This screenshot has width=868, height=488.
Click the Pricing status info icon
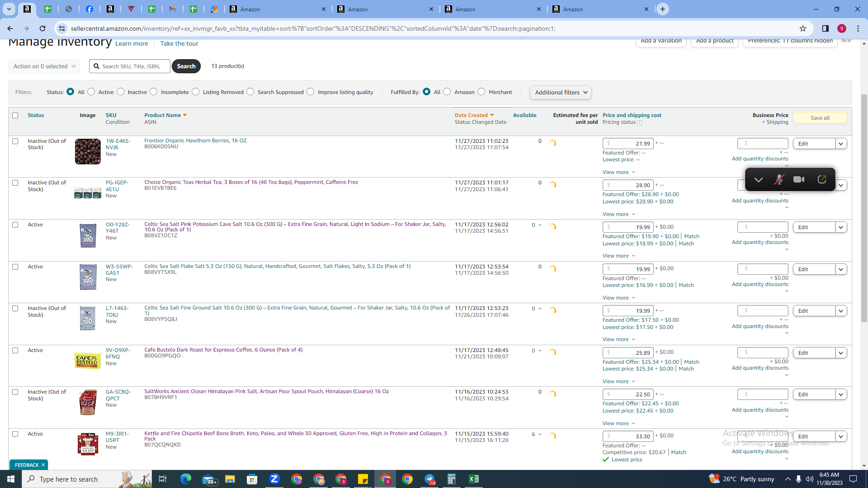coord(640,122)
